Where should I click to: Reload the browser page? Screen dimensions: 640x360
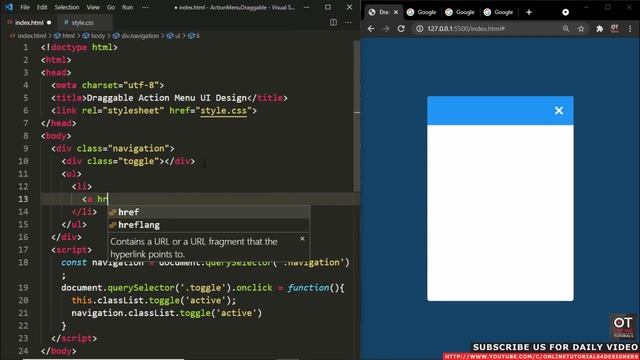pyautogui.click(x=401, y=29)
